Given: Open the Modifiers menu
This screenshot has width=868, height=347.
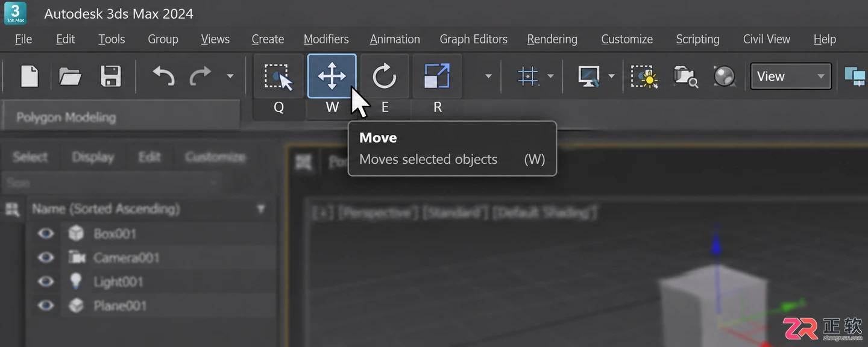Looking at the screenshot, I should tap(326, 39).
